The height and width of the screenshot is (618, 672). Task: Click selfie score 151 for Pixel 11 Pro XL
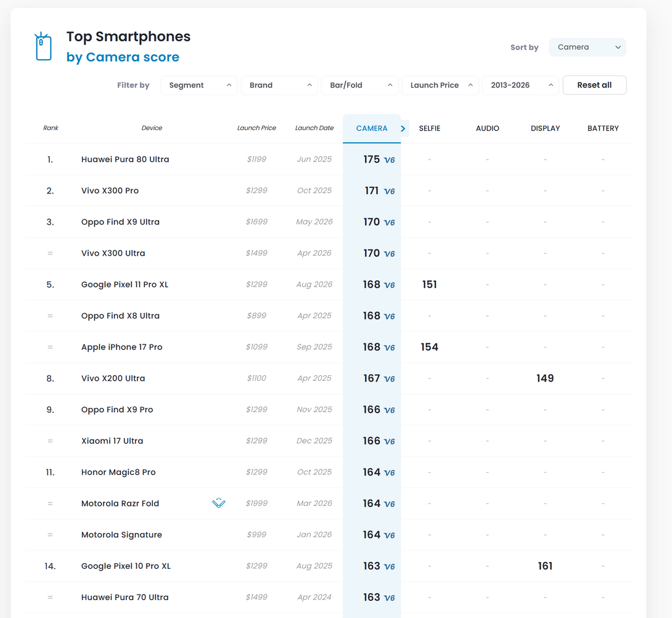pyautogui.click(x=430, y=285)
